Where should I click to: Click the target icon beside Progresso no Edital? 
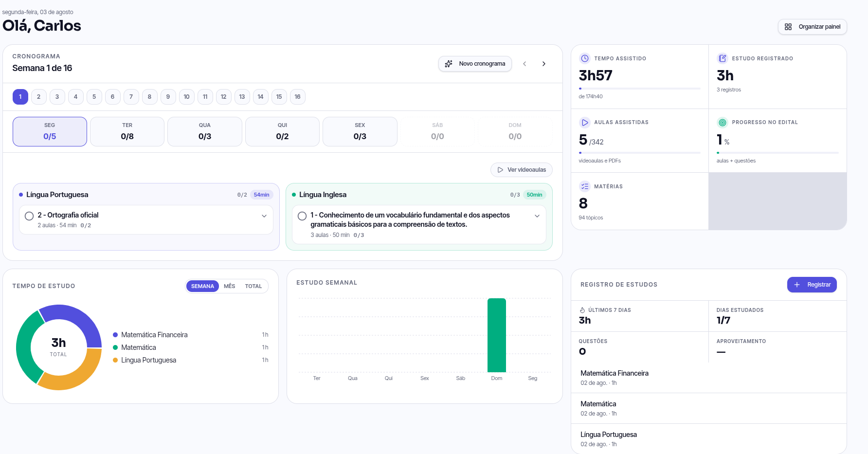[723, 123]
